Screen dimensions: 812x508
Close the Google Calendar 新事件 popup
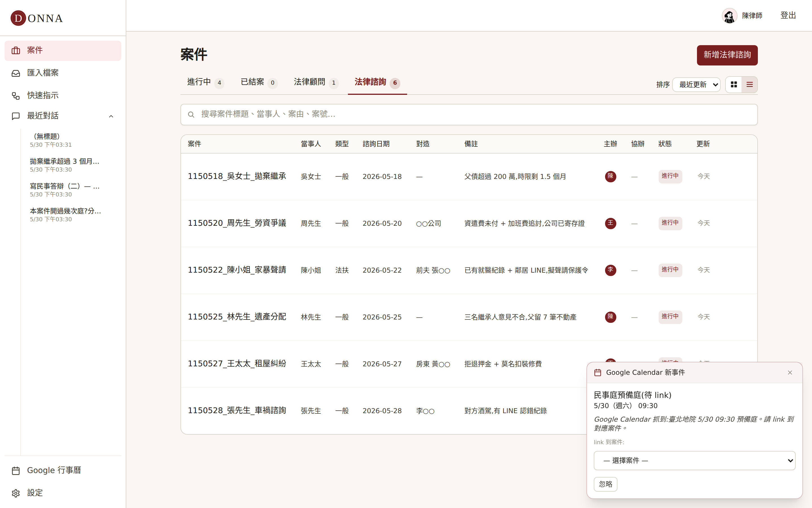(x=790, y=373)
